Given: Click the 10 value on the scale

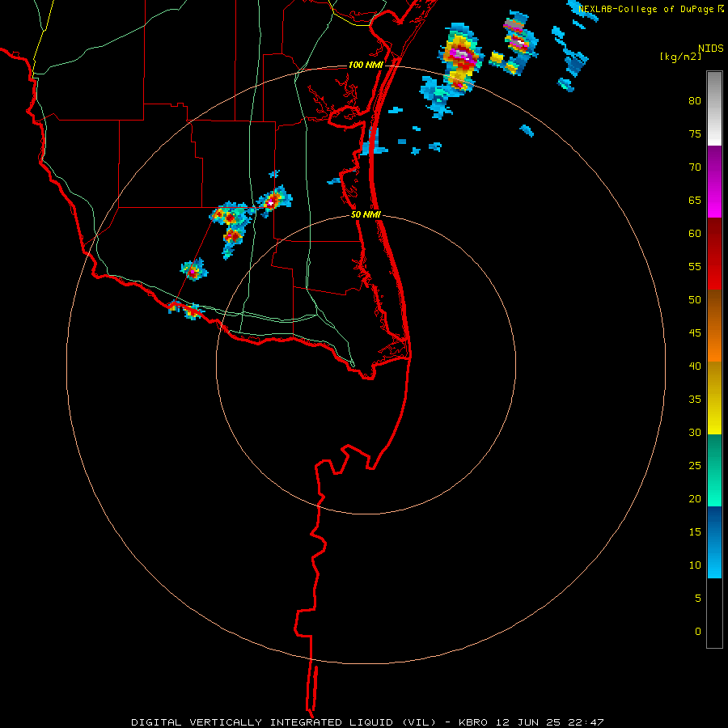Looking at the screenshot, I should coord(695,565).
